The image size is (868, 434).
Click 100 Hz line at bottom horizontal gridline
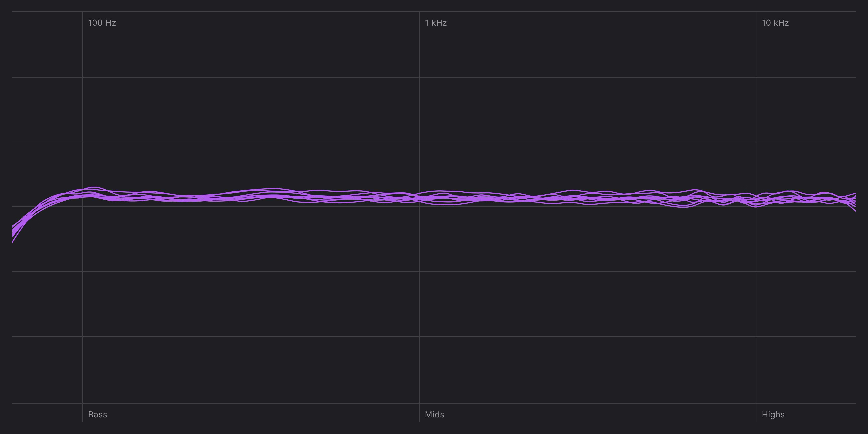click(83, 403)
